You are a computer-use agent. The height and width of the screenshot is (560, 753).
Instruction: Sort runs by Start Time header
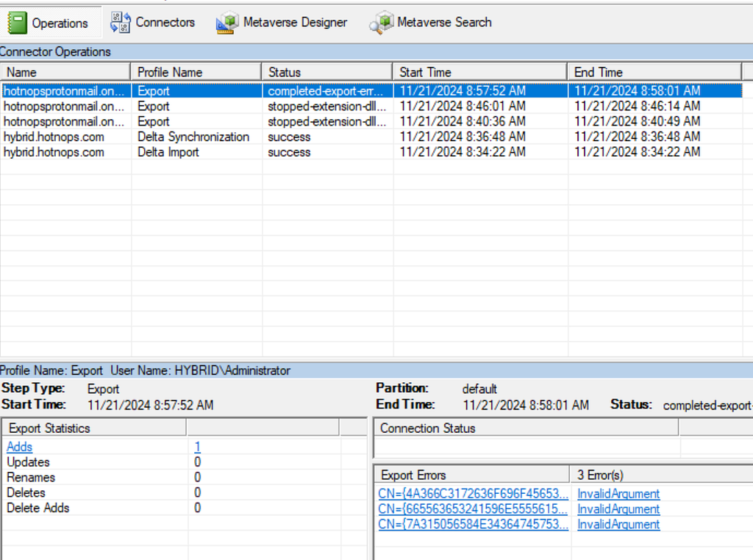[x=480, y=72]
